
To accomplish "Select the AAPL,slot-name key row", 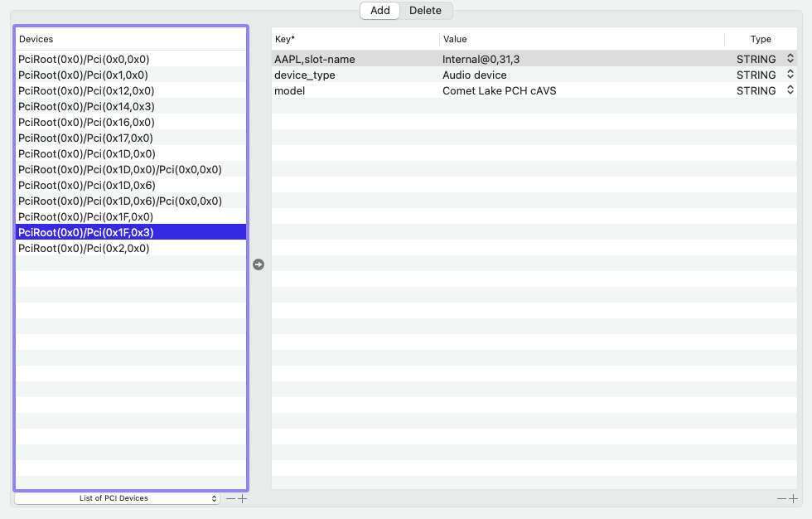I will point(315,59).
